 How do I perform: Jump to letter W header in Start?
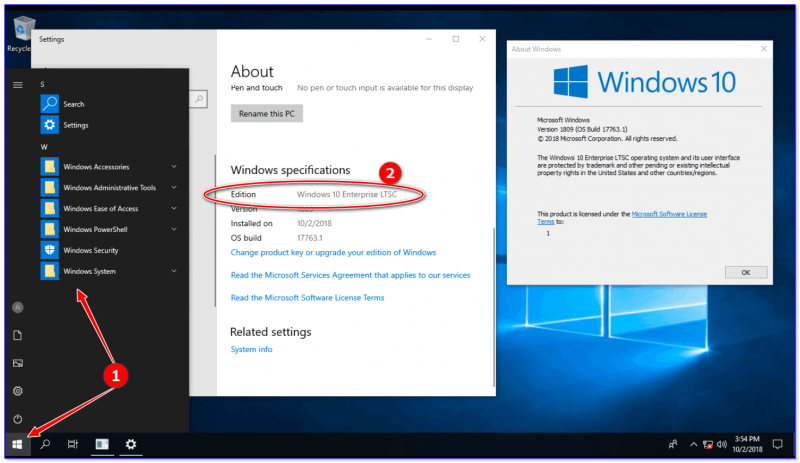click(44, 147)
